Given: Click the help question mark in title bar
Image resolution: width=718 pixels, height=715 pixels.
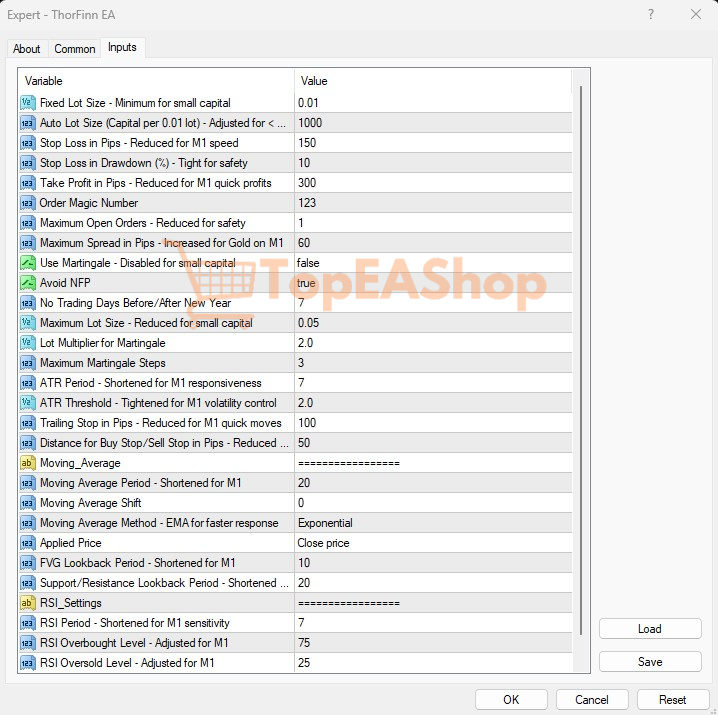Looking at the screenshot, I should point(651,14).
